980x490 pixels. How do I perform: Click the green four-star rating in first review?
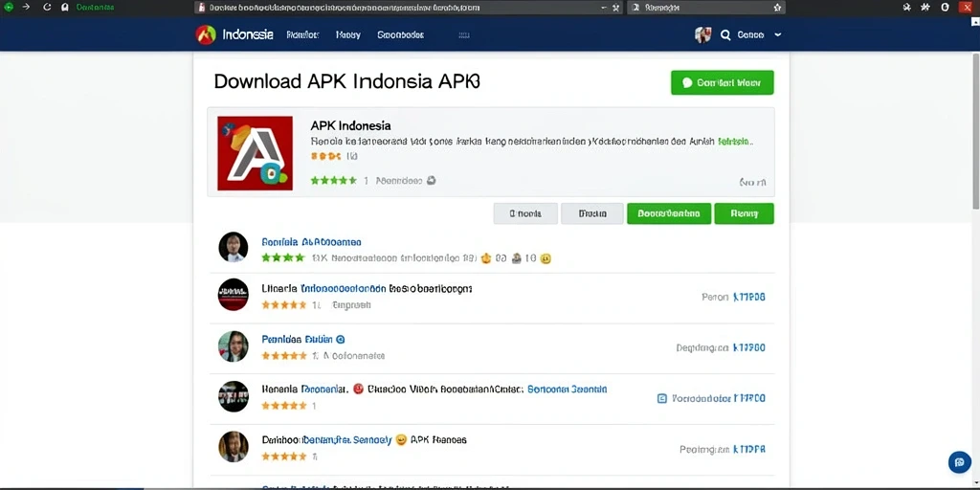tap(283, 257)
